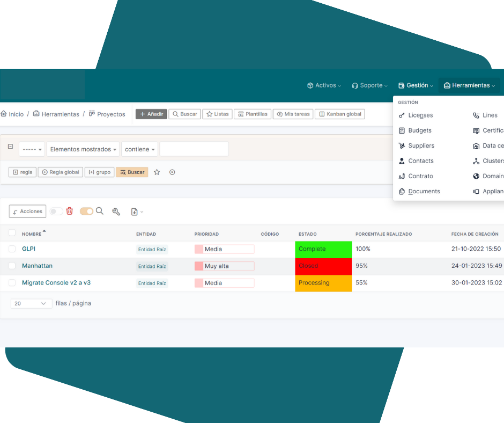Click the search value input field
504x423 pixels.
[194, 149]
